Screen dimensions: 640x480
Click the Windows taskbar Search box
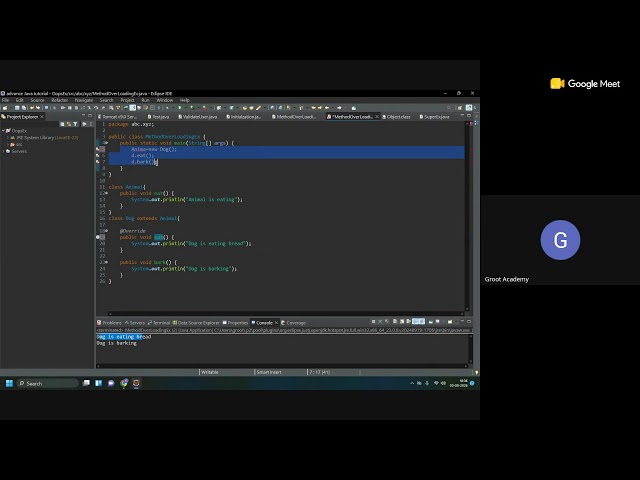coord(48,383)
